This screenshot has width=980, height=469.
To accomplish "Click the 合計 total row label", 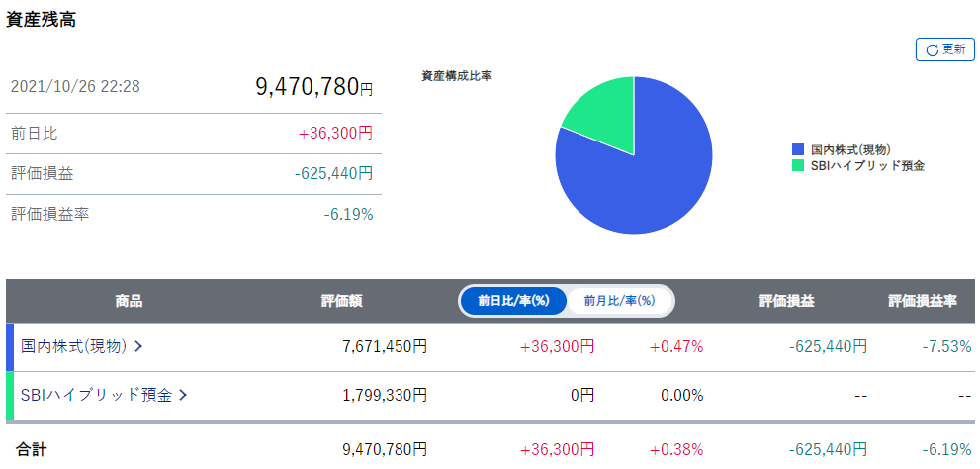I will pyautogui.click(x=31, y=450).
